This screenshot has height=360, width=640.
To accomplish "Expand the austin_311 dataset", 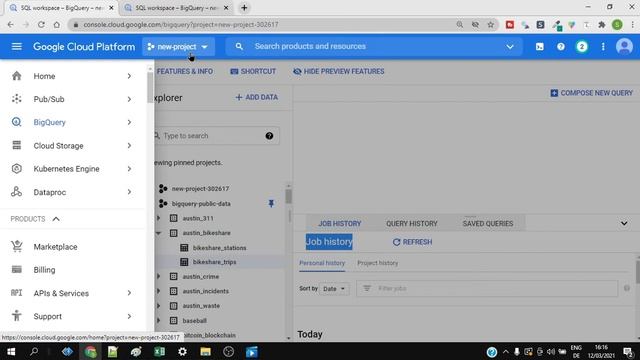I will click(x=158, y=218).
